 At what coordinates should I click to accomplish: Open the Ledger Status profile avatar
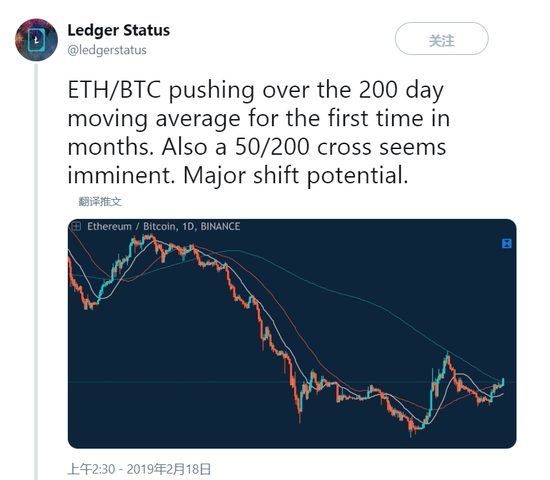tap(36, 40)
